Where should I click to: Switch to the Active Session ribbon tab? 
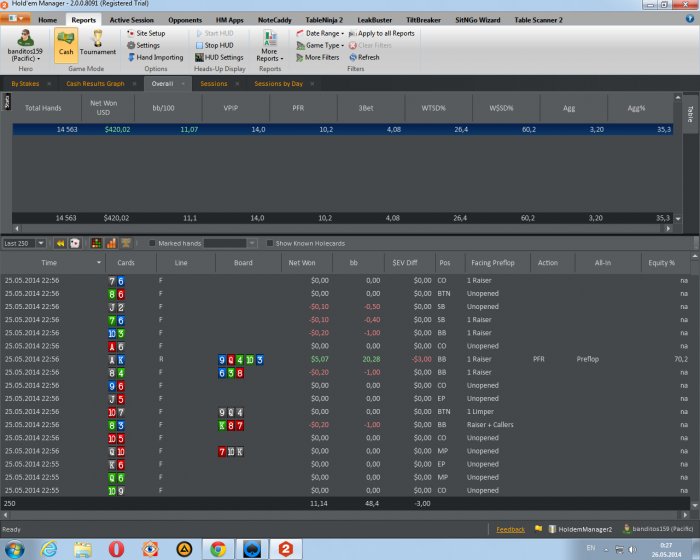tap(132, 19)
